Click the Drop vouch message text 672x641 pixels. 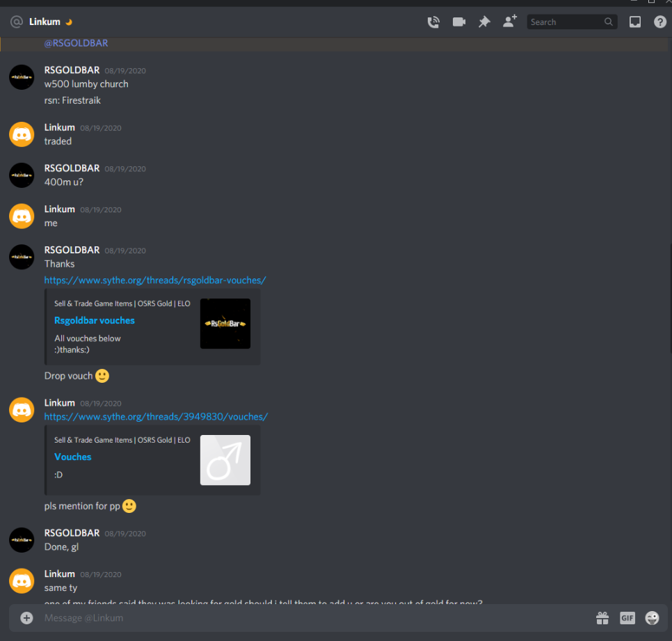point(69,376)
